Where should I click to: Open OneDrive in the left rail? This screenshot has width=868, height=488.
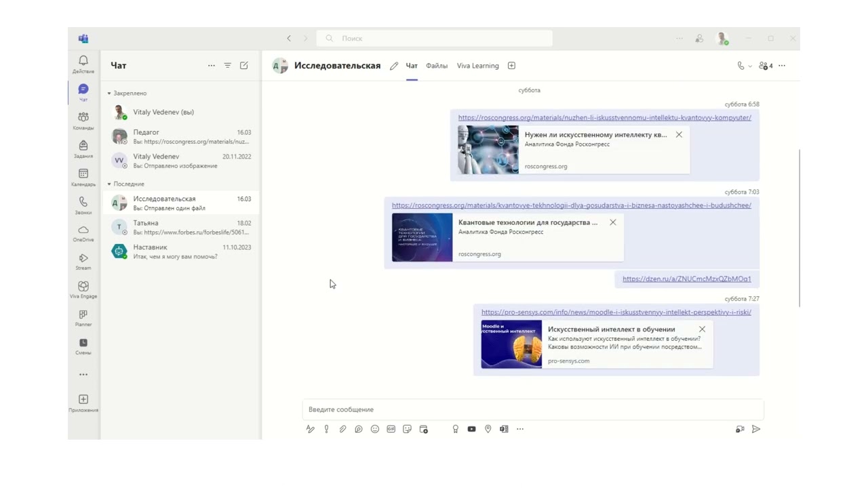[83, 234]
